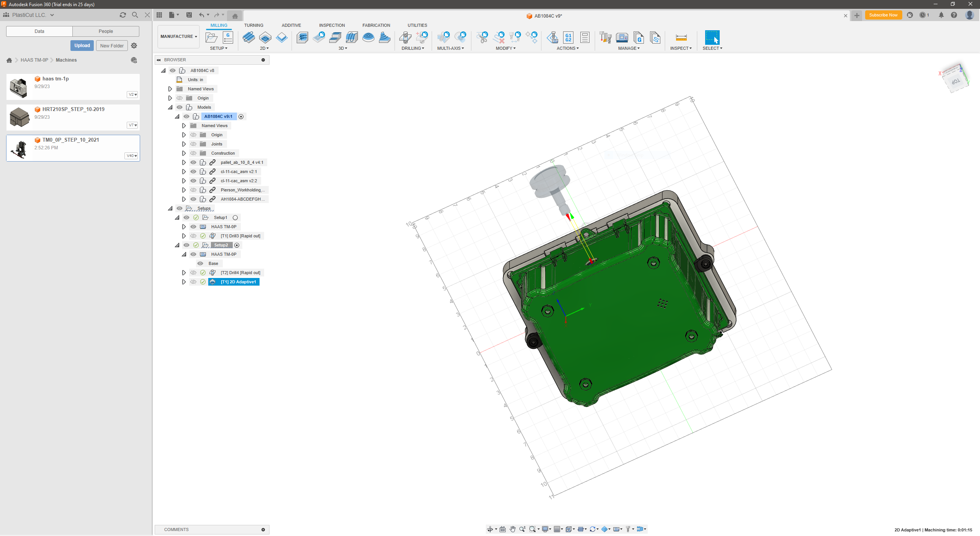Click the Upload button
This screenshot has width=980, height=536.
click(x=82, y=45)
